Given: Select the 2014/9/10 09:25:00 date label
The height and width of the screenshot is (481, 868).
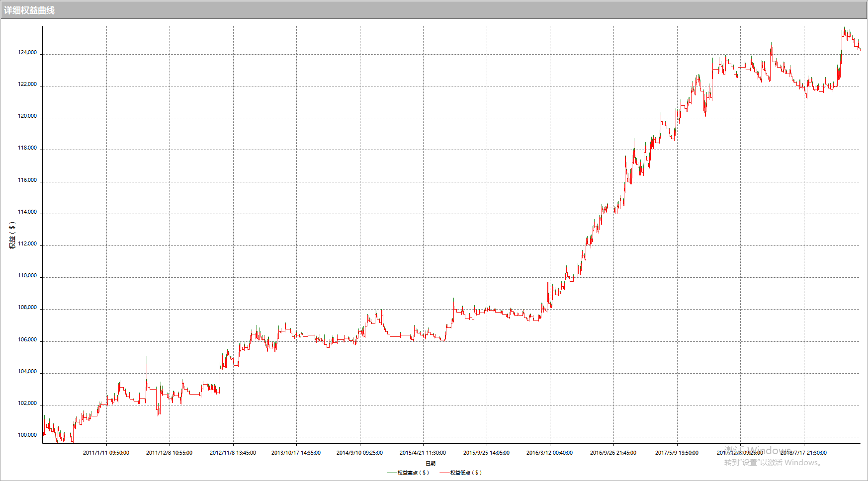Looking at the screenshot, I should click(x=359, y=453).
